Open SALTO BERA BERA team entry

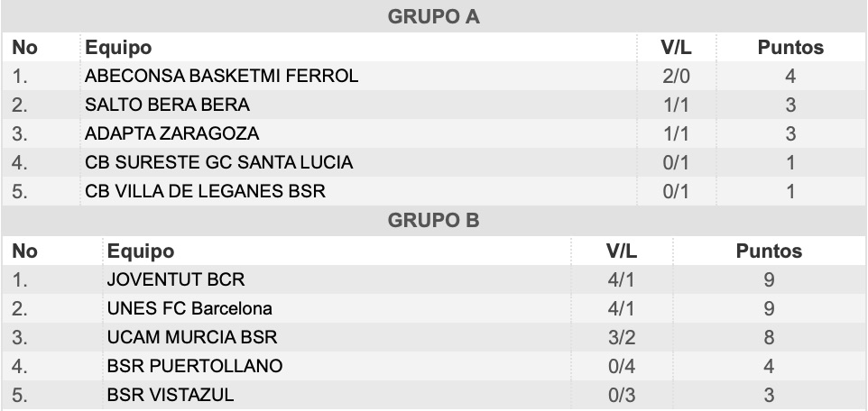167,105
